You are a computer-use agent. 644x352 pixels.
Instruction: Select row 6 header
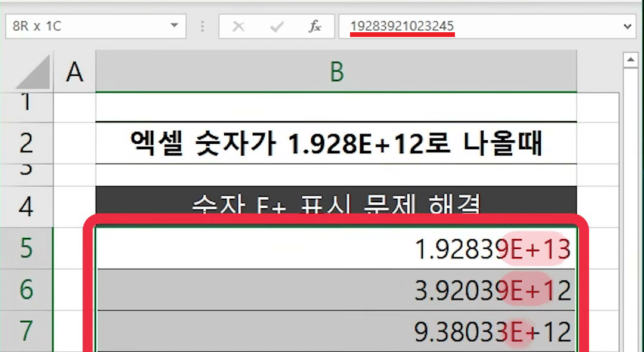(26, 289)
